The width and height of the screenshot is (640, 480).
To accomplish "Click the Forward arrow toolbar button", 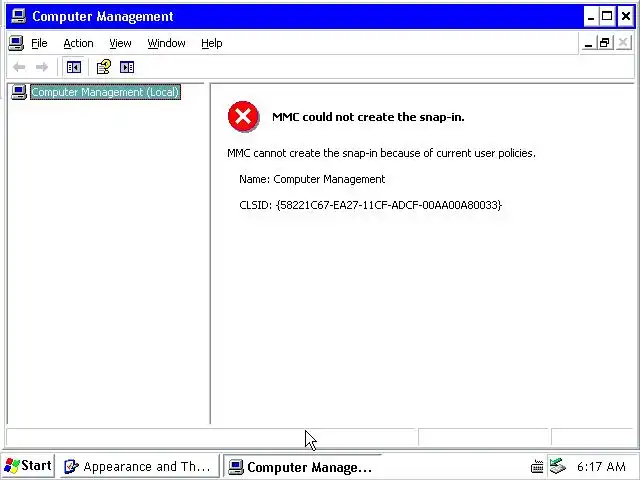I will tap(42, 67).
